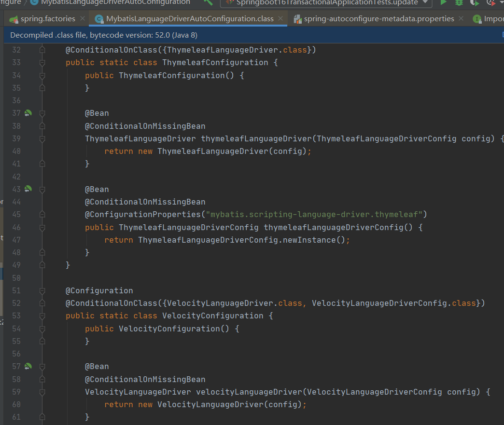Collapse the thymeleafLanguageDriverConfig method fold at line 46

[42, 227]
